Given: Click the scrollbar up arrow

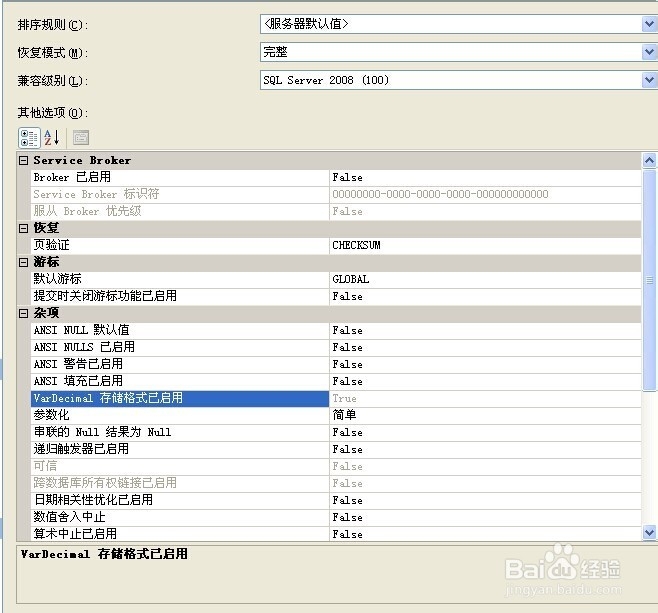Looking at the screenshot, I should click(x=649, y=160).
